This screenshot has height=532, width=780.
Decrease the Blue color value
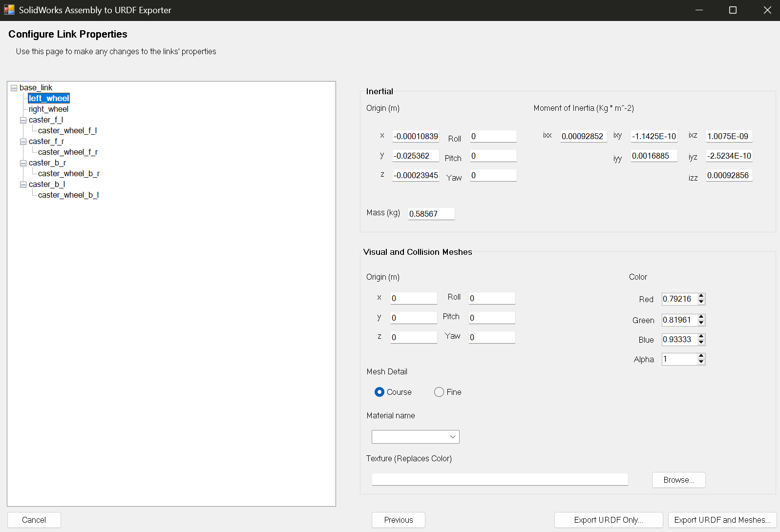[701, 342]
